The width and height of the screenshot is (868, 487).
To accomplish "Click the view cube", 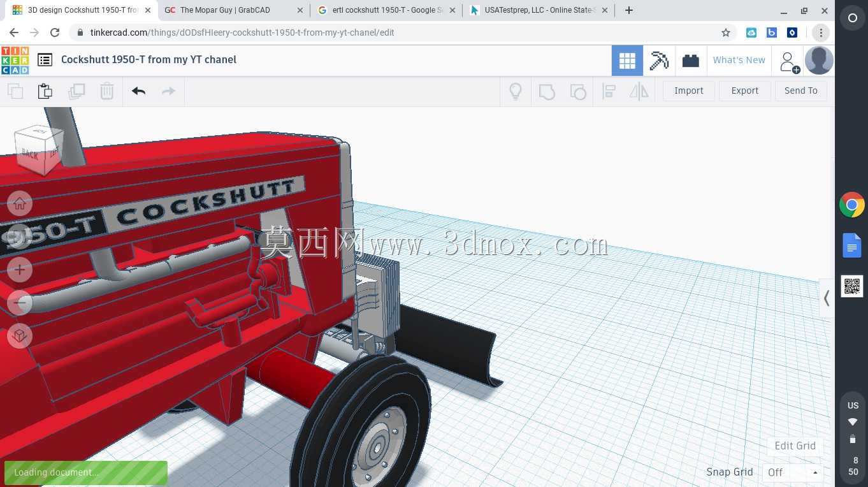I will click(x=40, y=150).
